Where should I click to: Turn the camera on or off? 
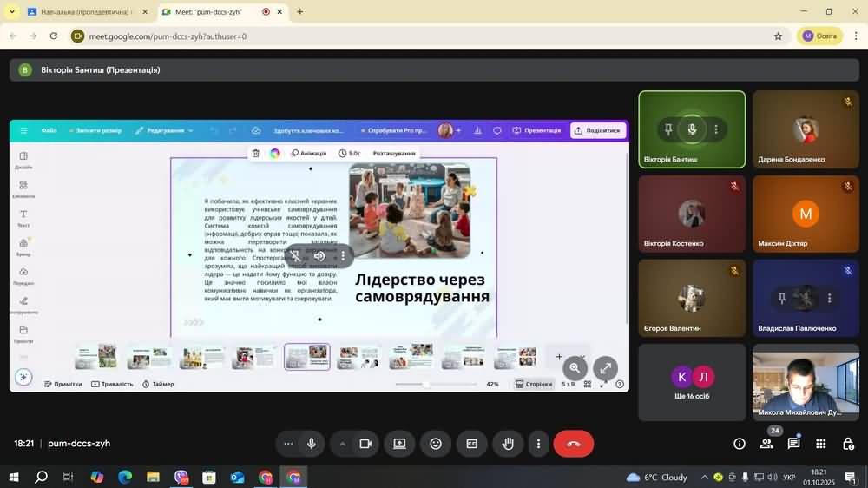(365, 444)
